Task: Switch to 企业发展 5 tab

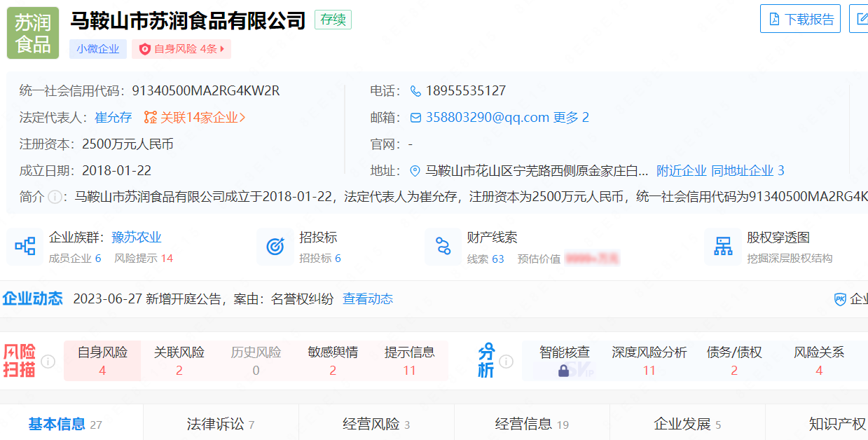Action: tap(687, 424)
